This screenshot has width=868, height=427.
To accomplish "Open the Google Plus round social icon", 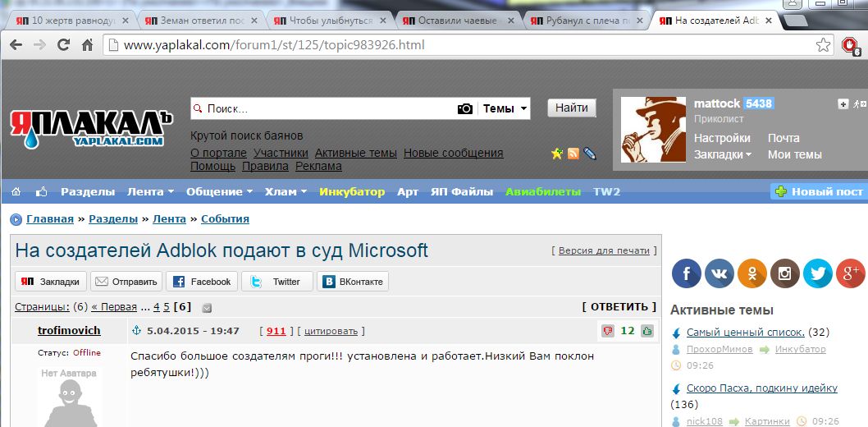I will 850,273.
